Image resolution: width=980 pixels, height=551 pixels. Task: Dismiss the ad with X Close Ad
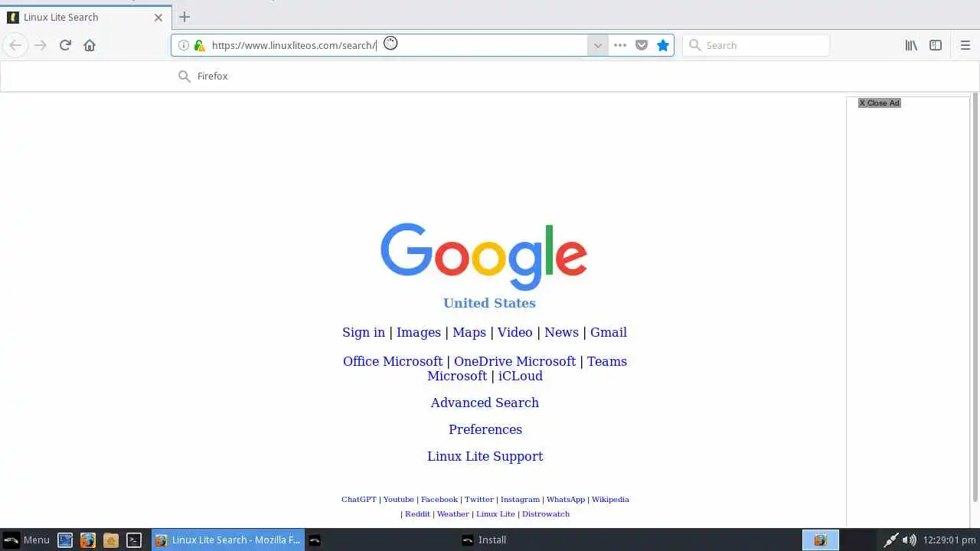click(x=879, y=103)
